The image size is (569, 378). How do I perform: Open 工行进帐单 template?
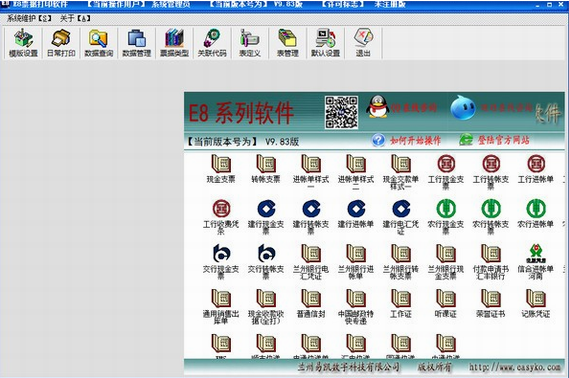point(536,168)
